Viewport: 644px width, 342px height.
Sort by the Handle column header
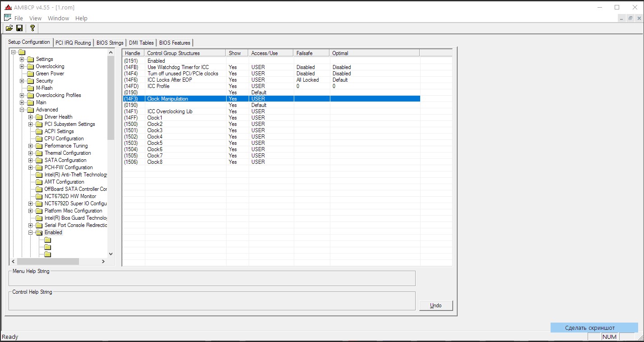133,53
